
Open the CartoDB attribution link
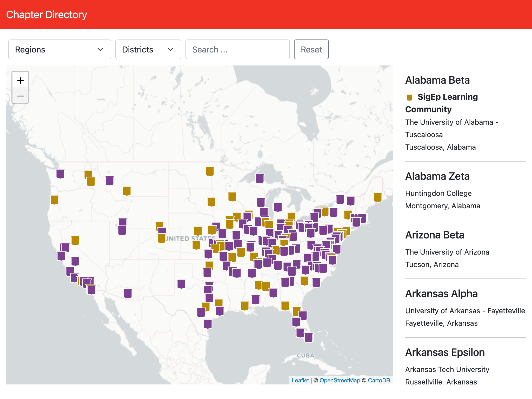click(x=379, y=380)
